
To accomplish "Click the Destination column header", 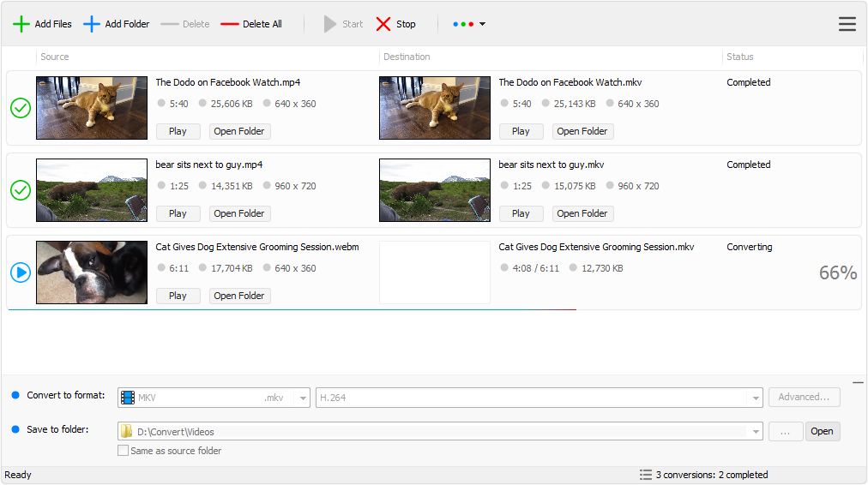I will pos(407,57).
